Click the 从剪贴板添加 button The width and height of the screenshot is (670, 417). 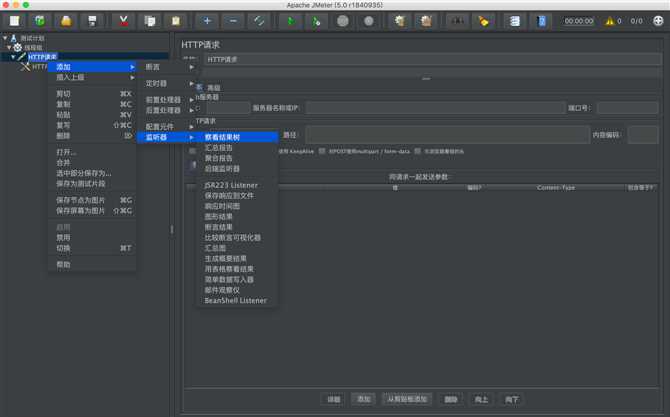click(407, 399)
